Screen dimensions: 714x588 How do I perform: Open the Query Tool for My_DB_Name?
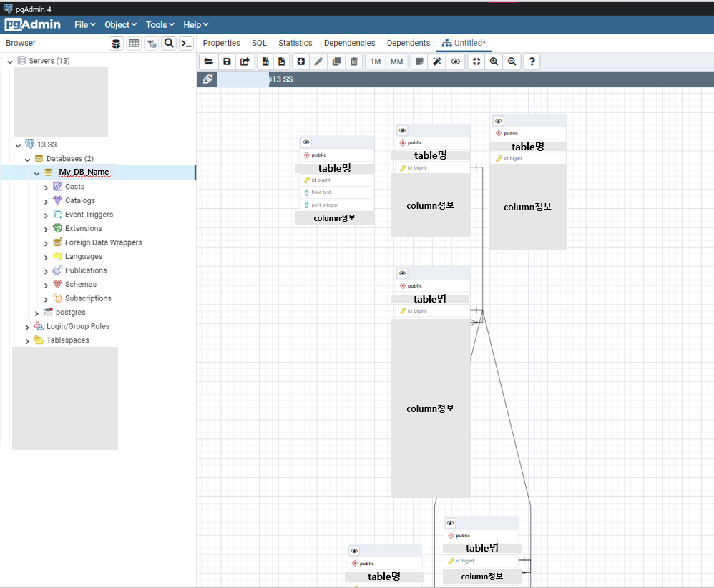coord(116,43)
